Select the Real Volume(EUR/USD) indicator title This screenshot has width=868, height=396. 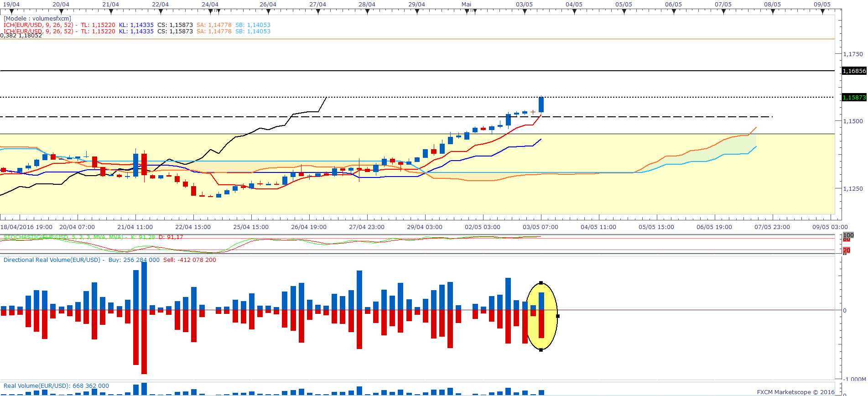(x=36, y=386)
